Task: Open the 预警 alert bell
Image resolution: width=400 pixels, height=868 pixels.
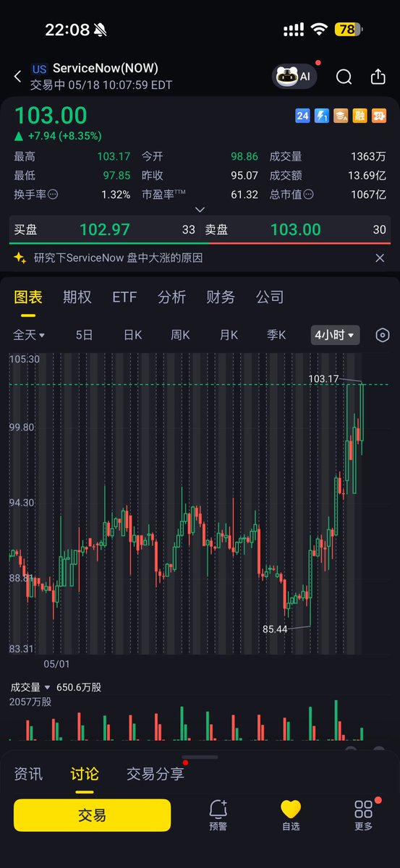Action: (x=218, y=815)
